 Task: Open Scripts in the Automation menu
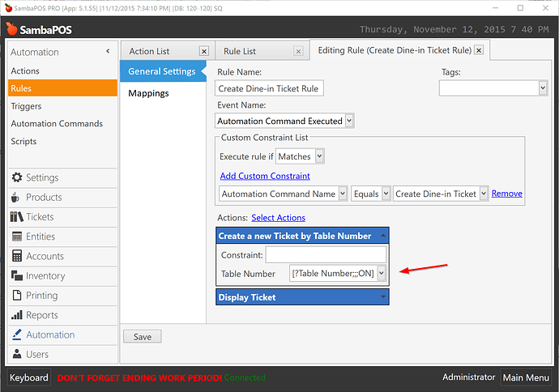24,141
